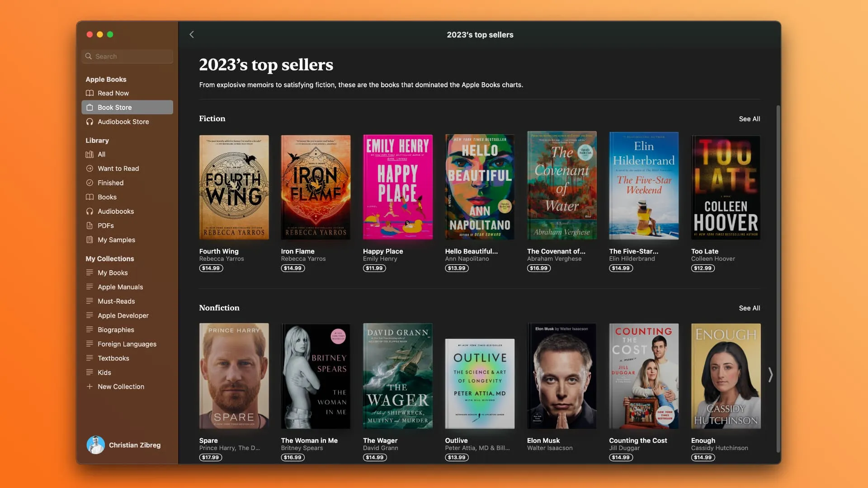Click the Book Store bag icon
The height and width of the screenshot is (488, 868).
[90, 108]
